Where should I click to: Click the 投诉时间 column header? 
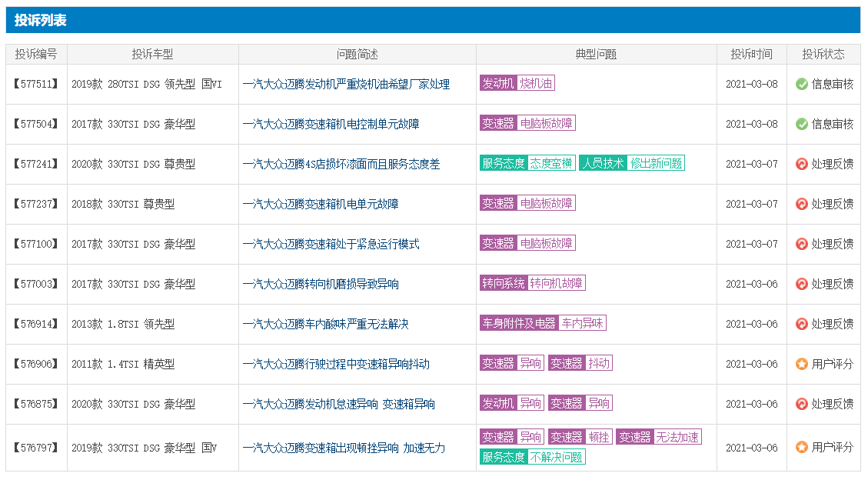coord(751,54)
